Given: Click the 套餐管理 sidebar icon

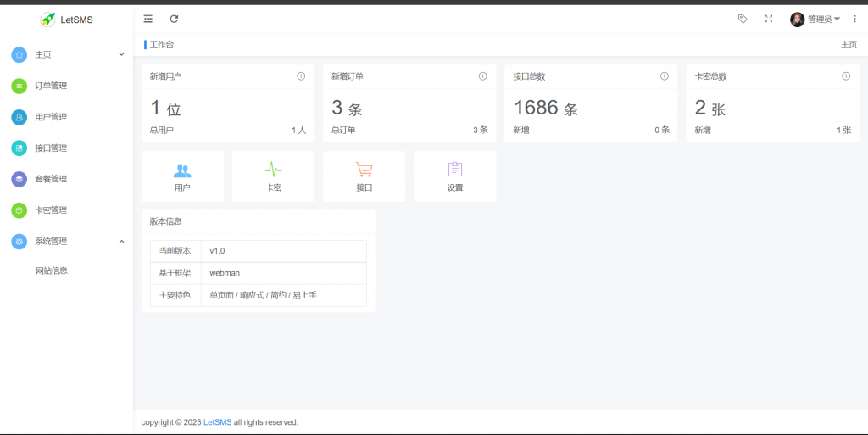Looking at the screenshot, I should coord(19,179).
